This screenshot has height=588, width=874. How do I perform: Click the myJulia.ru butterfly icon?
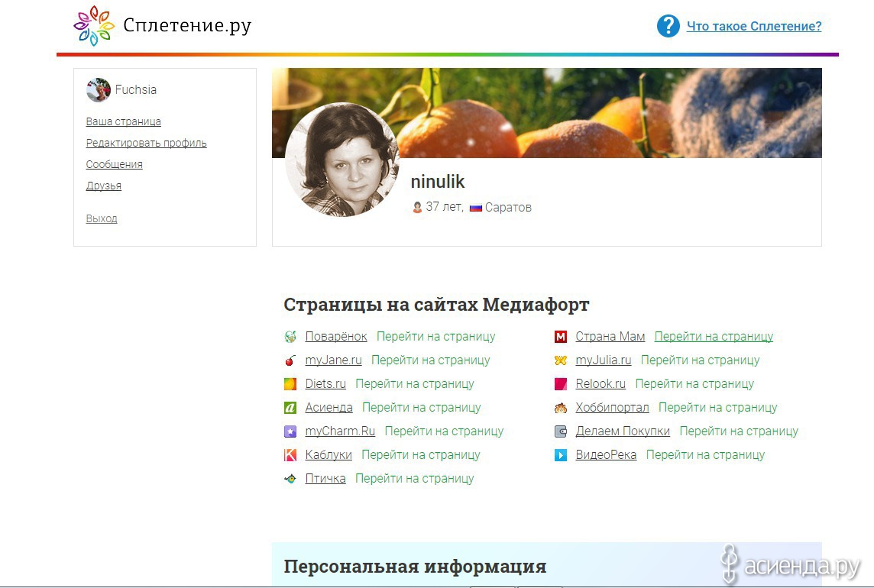click(x=560, y=360)
